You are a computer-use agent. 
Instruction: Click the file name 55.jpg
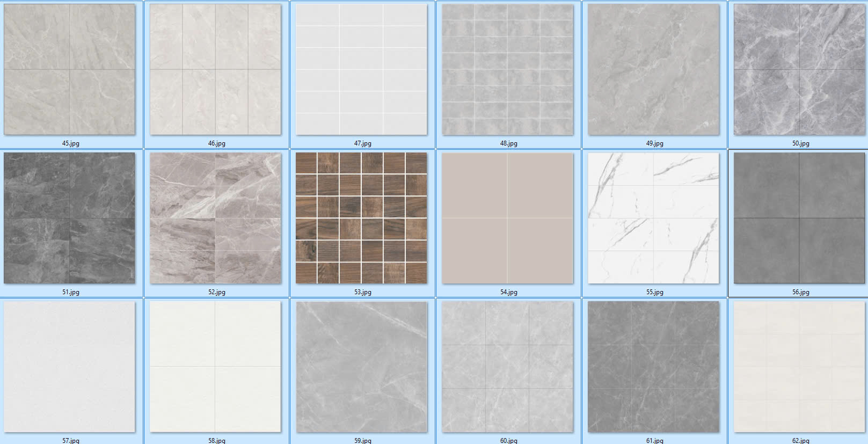coord(655,292)
